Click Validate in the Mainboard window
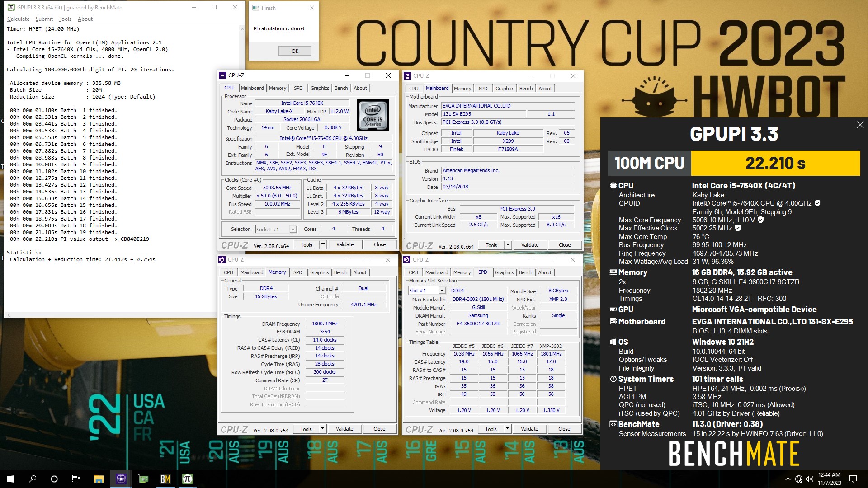 tap(530, 245)
